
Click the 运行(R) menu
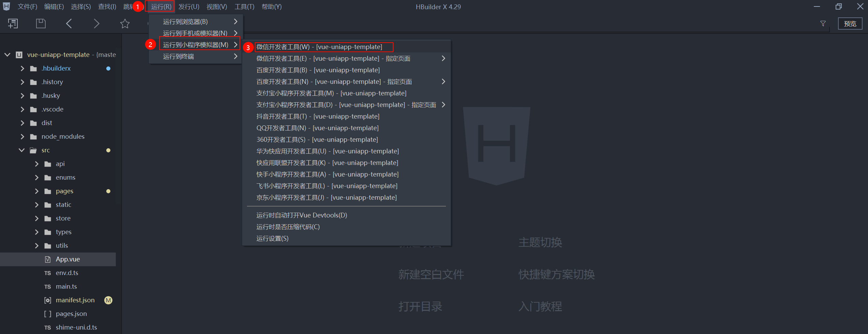(x=161, y=7)
